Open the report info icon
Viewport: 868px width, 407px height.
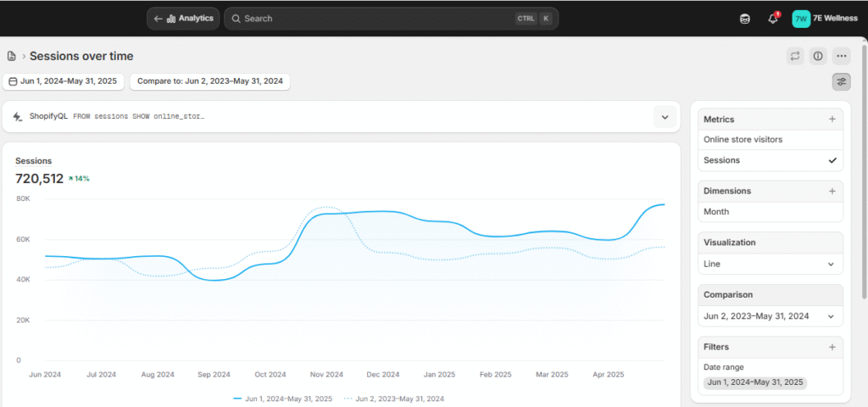(818, 56)
